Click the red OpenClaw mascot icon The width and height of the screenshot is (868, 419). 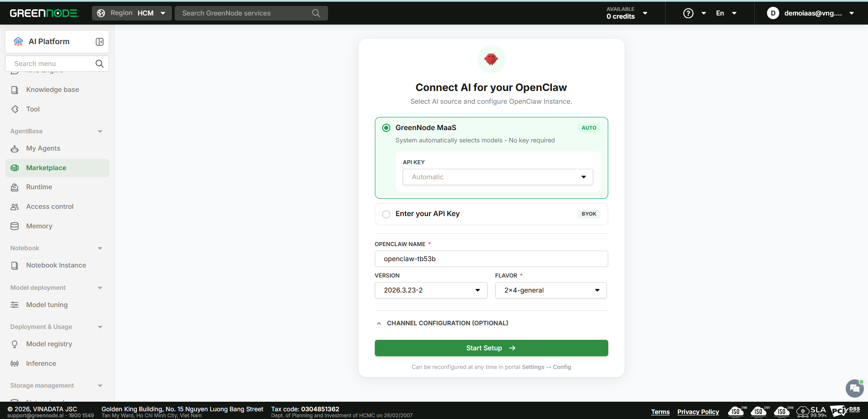point(491,59)
